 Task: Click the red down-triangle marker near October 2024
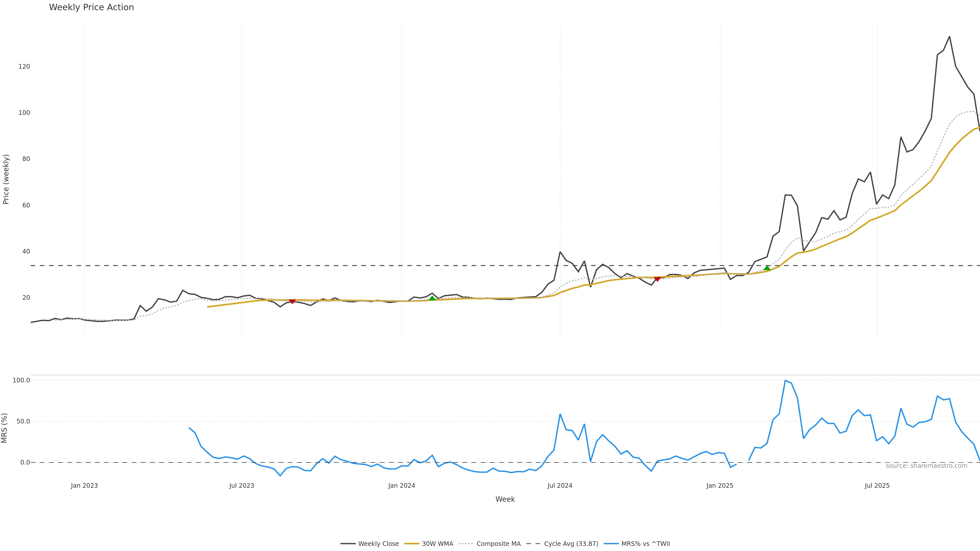point(657,279)
